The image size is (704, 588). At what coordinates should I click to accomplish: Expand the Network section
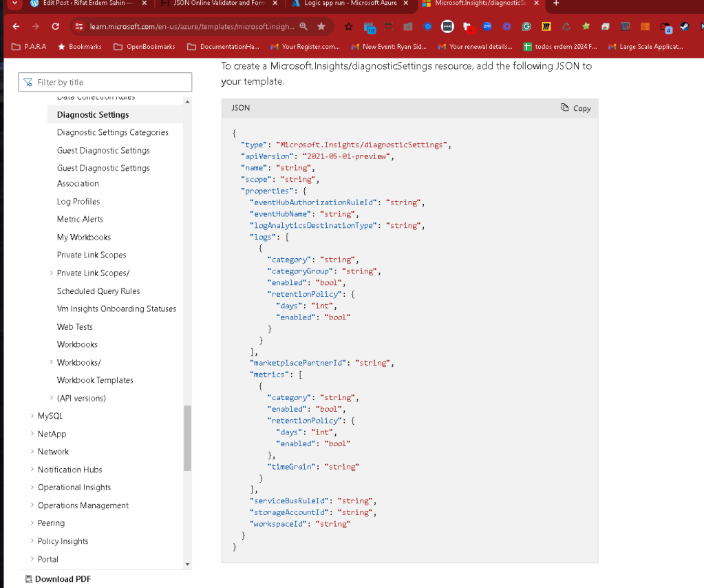[x=32, y=452]
